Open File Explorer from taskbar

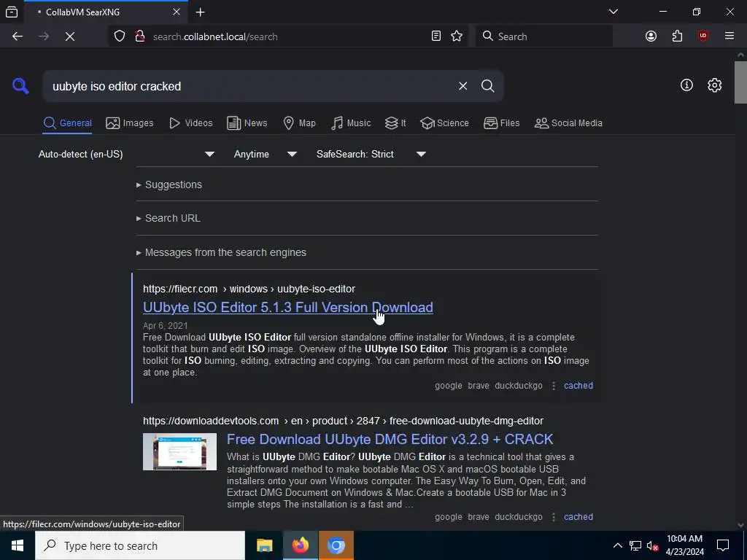[x=264, y=545]
